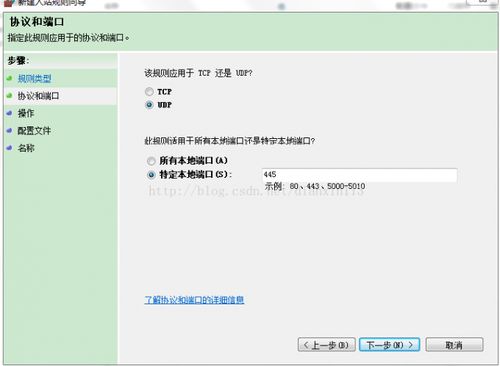
Task: Click the 下一步 (N) next button
Action: click(x=389, y=345)
